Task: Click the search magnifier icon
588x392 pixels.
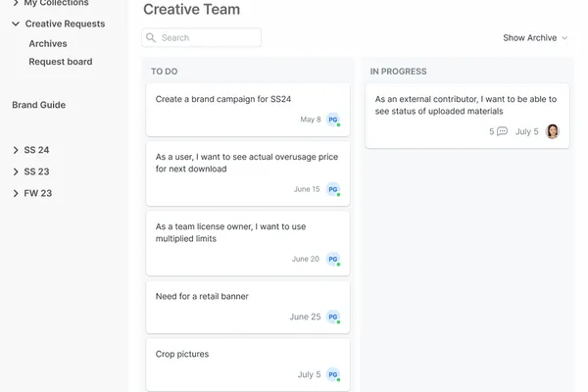Action: click(151, 37)
